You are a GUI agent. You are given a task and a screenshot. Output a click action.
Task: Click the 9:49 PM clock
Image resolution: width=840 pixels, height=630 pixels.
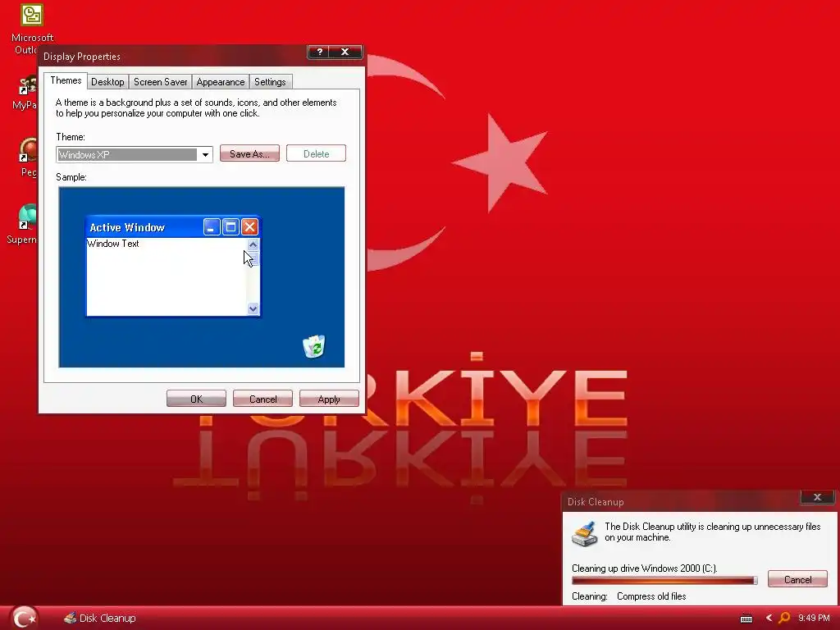[x=814, y=618]
